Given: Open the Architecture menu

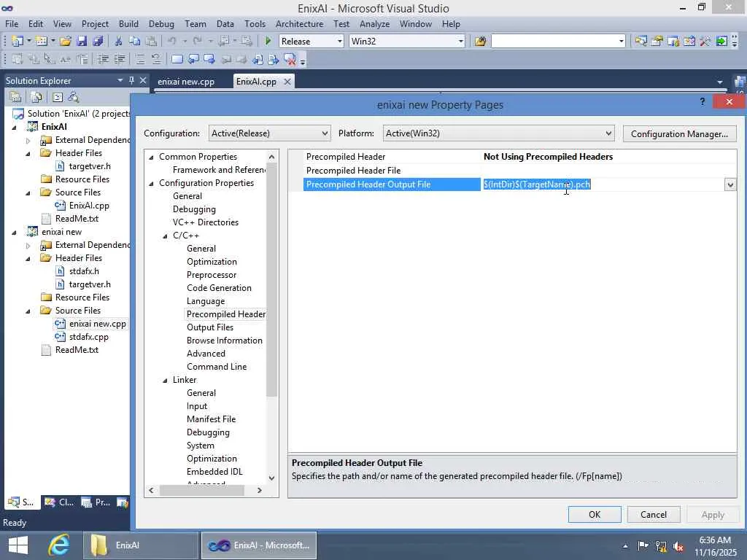Looking at the screenshot, I should pos(299,24).
